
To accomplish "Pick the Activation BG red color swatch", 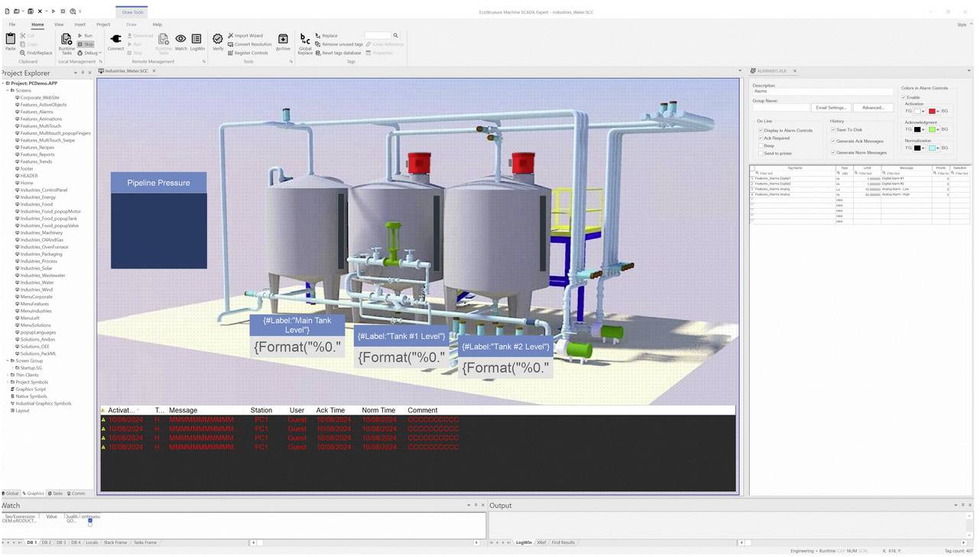I will (x=933, y=111).
